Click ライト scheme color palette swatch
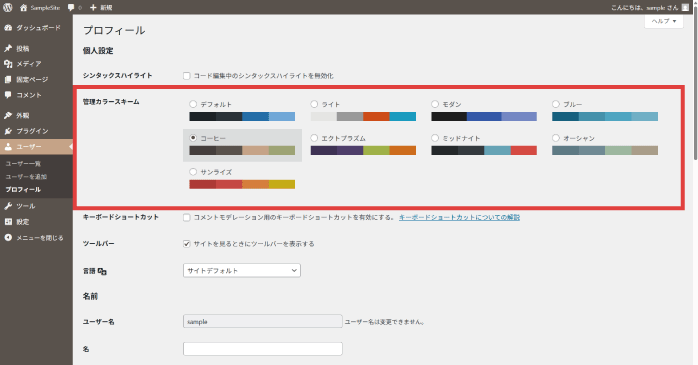The height and width of the screenshot is (365, 698). click(x=363, y=117)
